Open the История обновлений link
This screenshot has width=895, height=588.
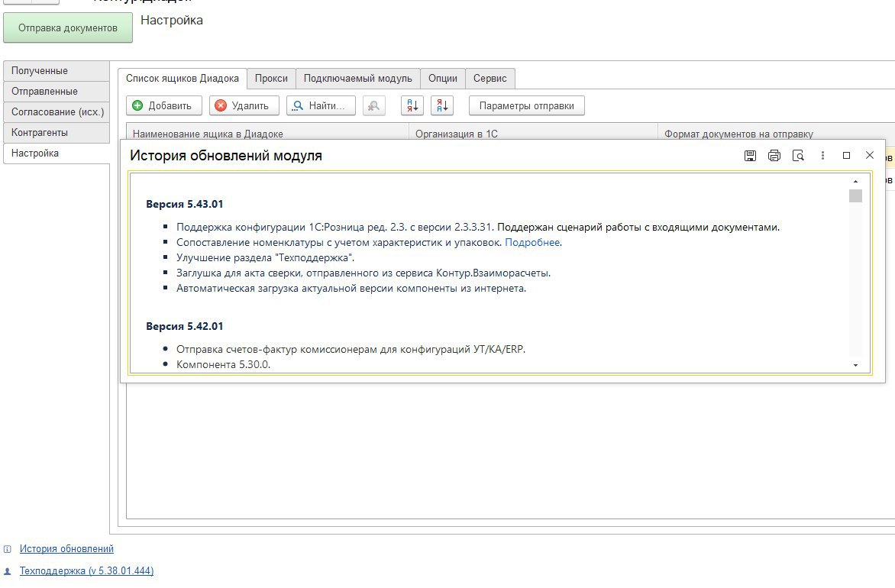(66, 548)
